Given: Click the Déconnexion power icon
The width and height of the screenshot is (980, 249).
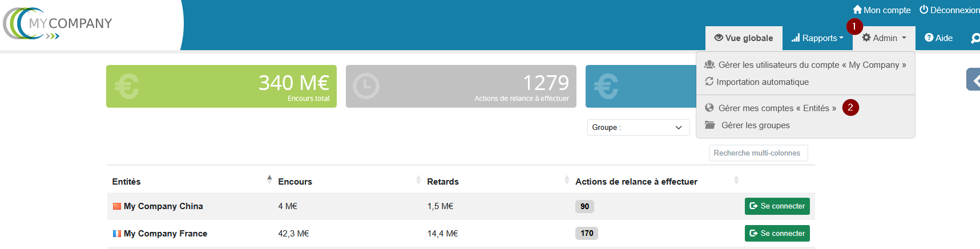Looking at the screenshot, I should click(x=923, y=10).
